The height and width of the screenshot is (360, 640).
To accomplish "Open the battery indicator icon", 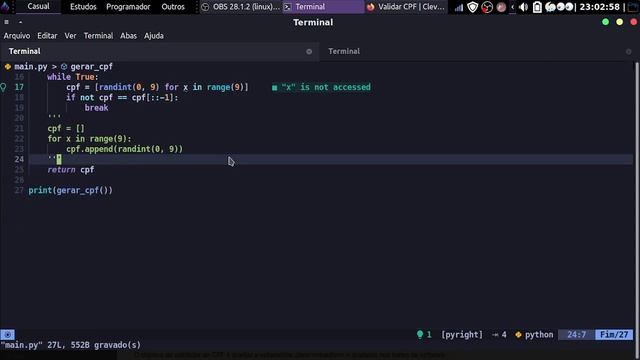I will 537,7.
